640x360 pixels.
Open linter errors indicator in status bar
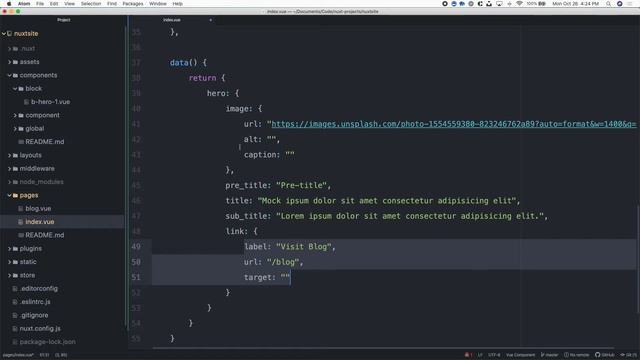click(468, 355)
